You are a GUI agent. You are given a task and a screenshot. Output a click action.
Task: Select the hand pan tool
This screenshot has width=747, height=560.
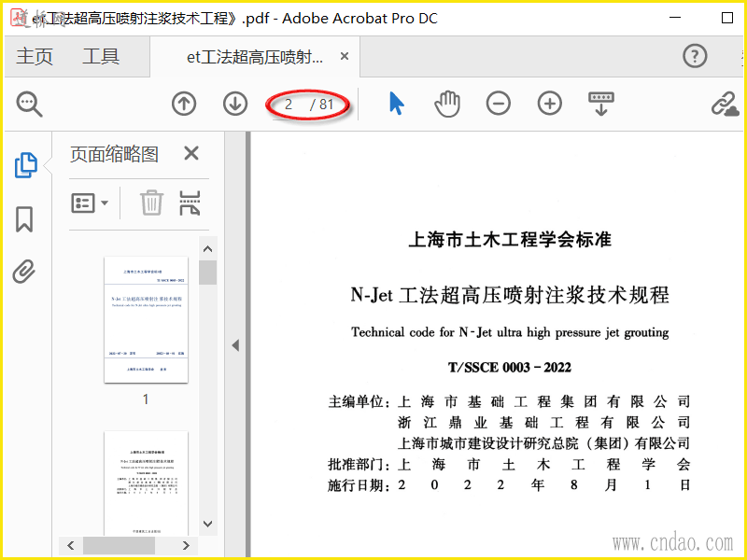pyautogui.click(x=447, y=104)
